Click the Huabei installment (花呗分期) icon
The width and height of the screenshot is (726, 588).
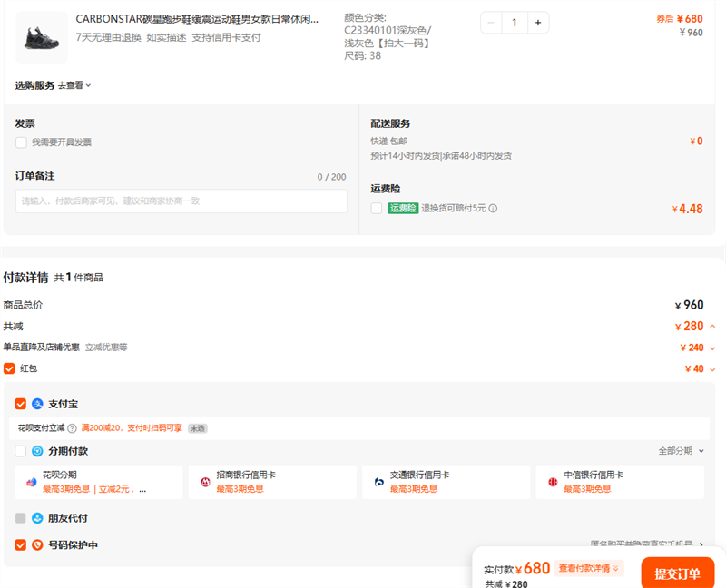[x=31, y=482]
